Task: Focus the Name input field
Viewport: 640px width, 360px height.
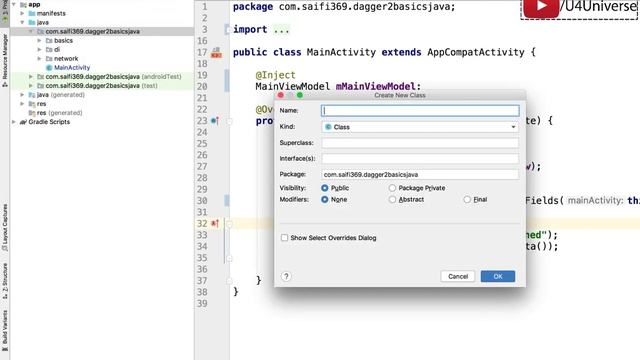Action: pos(420,111)
